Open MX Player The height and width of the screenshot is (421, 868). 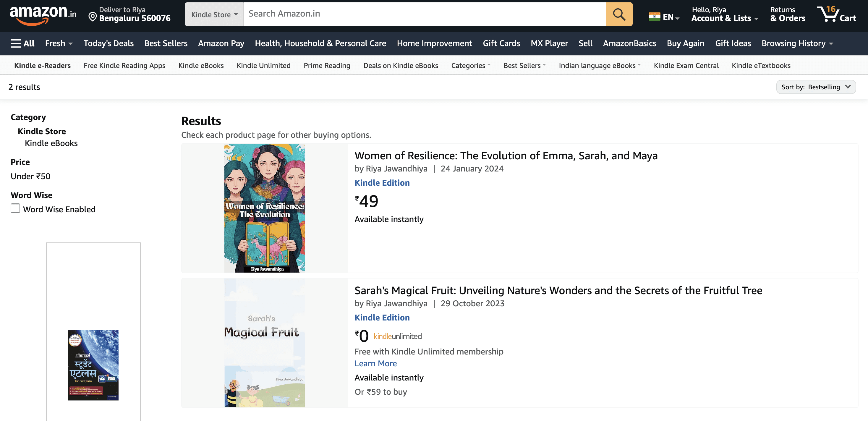(x=549, y=43)
